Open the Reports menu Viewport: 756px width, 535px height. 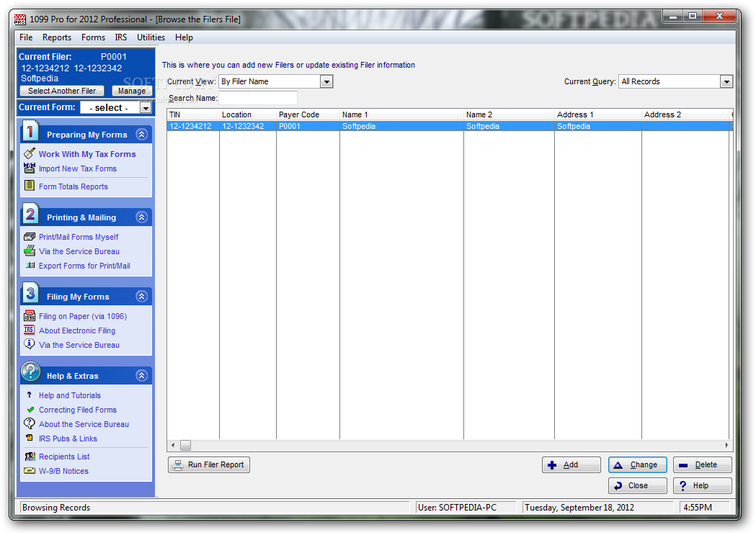57,37
